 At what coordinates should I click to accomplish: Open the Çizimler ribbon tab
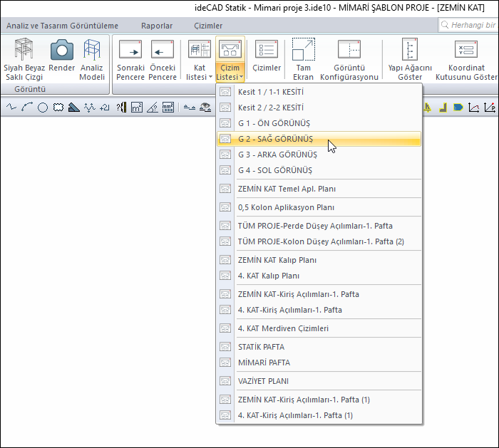(x=208, y=26)
